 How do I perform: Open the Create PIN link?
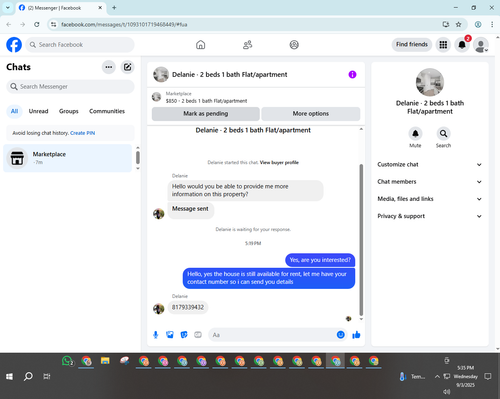tap(82, 133)
